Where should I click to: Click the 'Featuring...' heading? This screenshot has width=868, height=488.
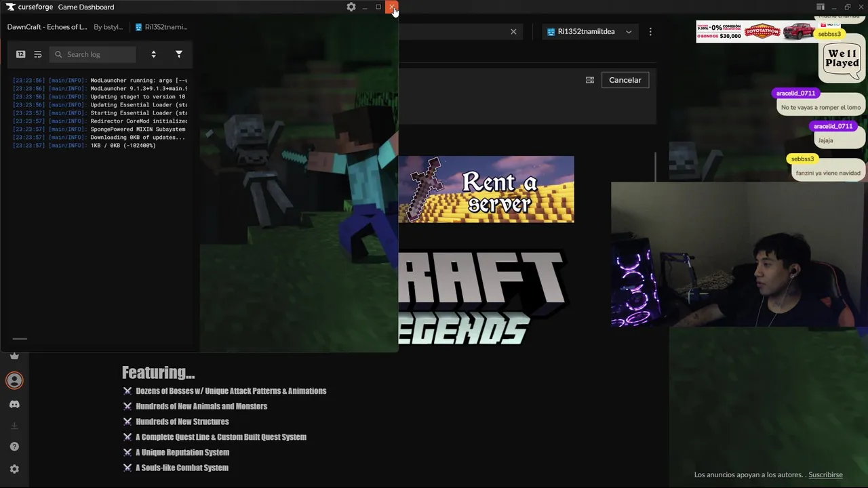(x=158, y=373)
